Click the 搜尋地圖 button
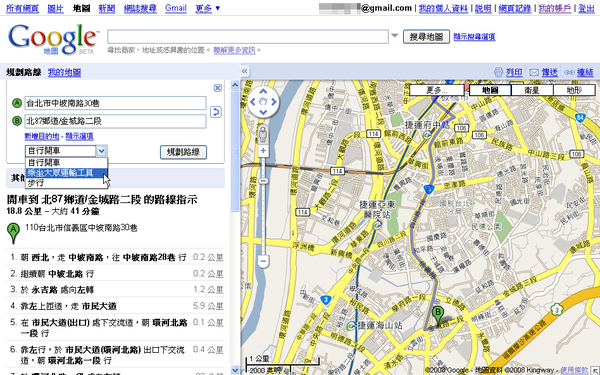Viewport: 600px width, 375px height. [426, 37]
